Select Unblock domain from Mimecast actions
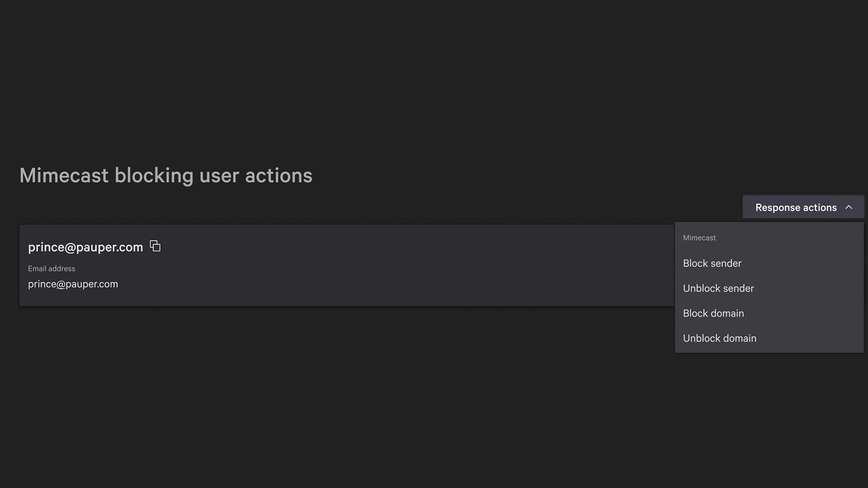Screen dimensions: 868x488 point(719,338)
